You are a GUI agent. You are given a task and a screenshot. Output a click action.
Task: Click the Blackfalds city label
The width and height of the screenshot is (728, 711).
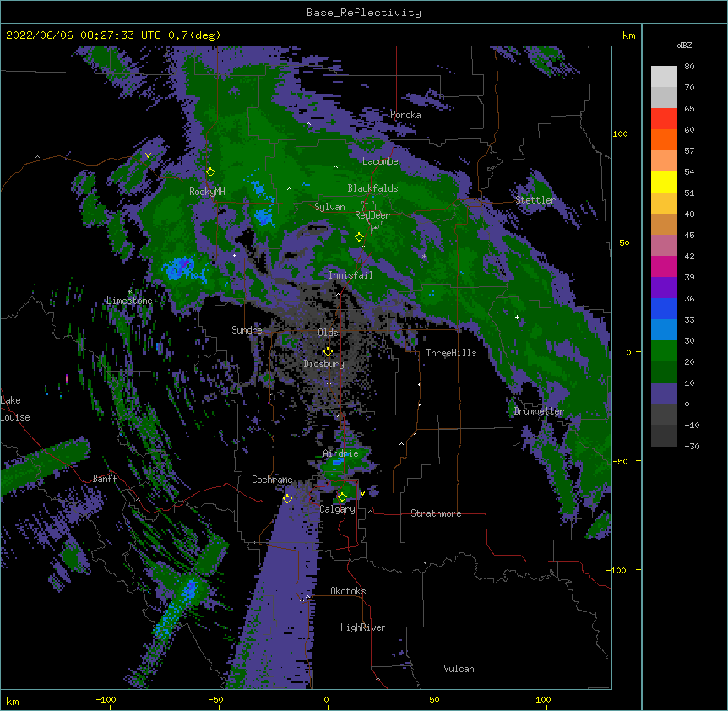click(x=372, y=188)
